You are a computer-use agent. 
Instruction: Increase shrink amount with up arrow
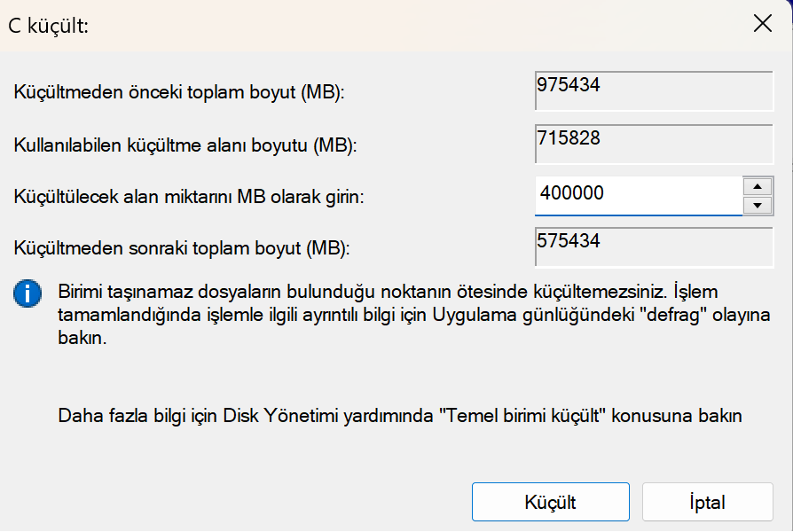[757, 186]
